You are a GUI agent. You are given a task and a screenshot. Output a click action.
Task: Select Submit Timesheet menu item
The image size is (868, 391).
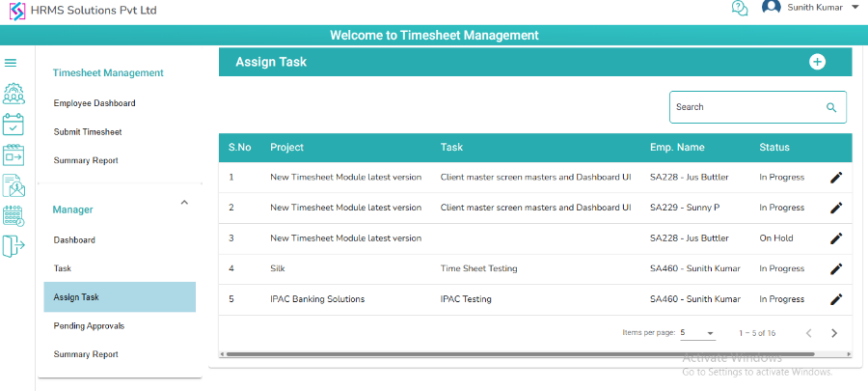tap(88, 131)
